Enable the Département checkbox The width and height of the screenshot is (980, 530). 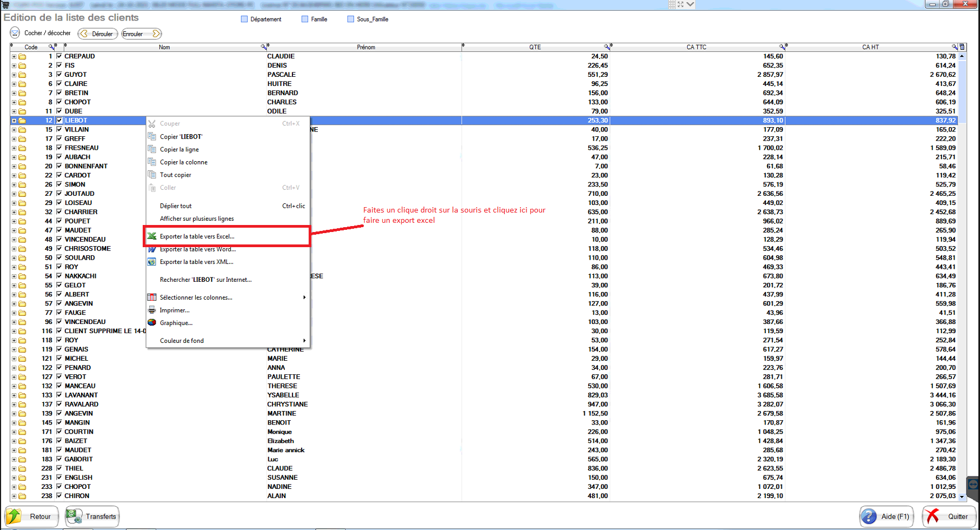pos(244,19)
